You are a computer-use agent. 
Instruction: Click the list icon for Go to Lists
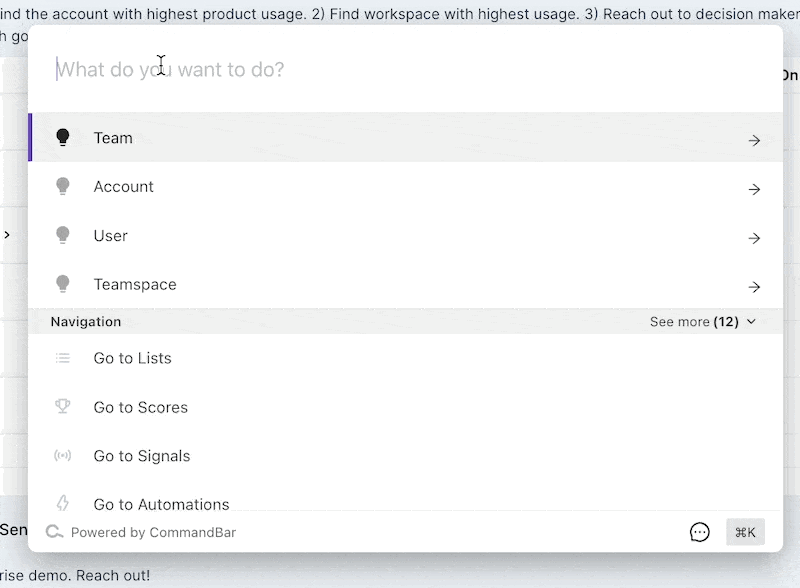[63, 358]
